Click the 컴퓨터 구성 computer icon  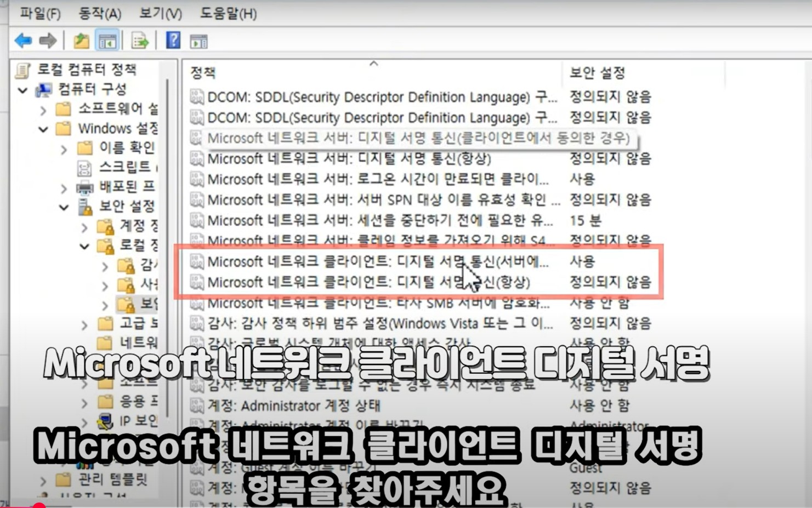[x=44, y=90]
